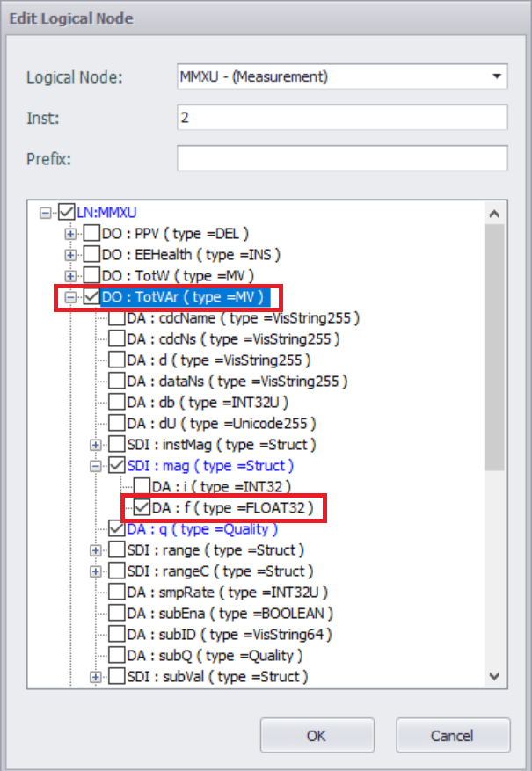The width and height of the screenshot is (532, 771).
Task: Enable the DA : subEna BOOLEAN checkbox
Action: [116, 614]
